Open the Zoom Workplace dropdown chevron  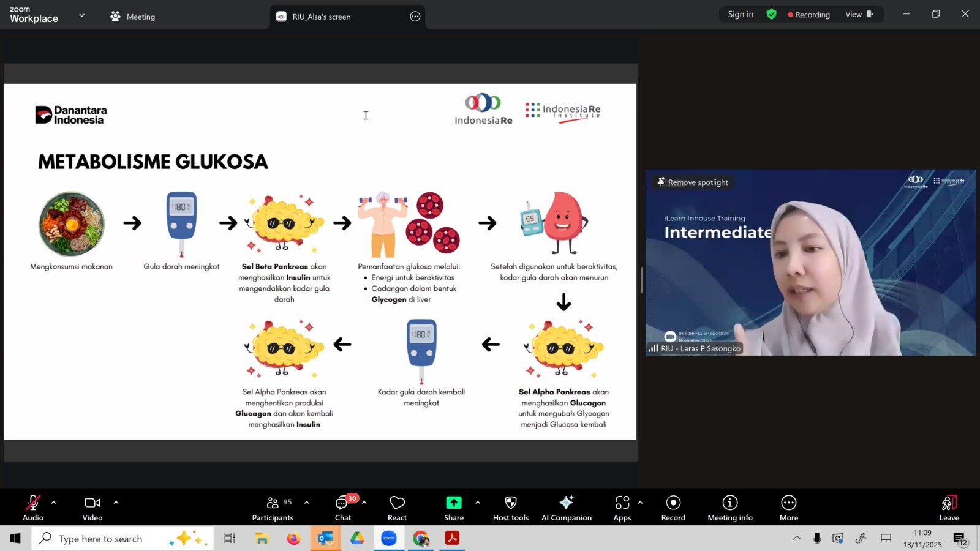click(82, 15)
